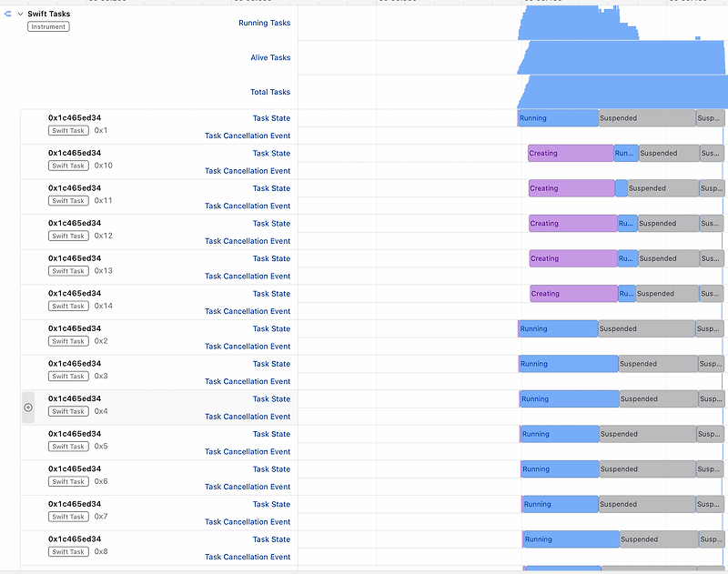
Task: Collapse the Swift Tasks track with its chevron
Action: click(20, 14)
